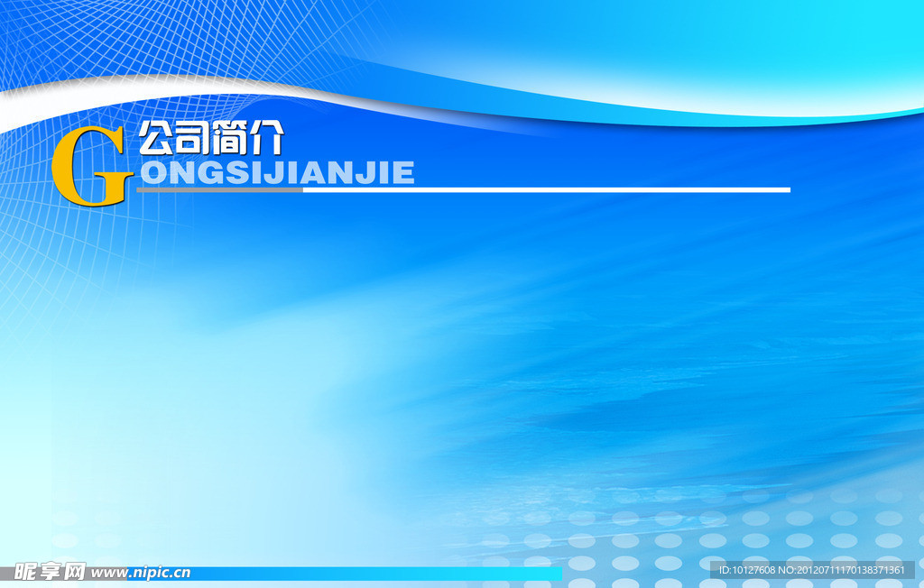Select the 昵享网 logo icon
The height and width of the screenshot is (588, 924).
point(50,571)
